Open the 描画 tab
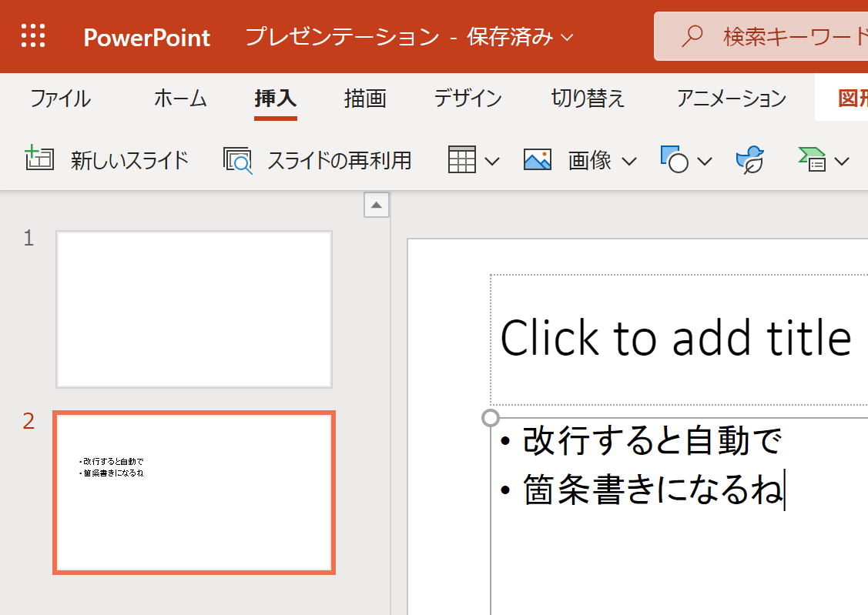This screenshot has width=868, height=615. (x=365, y=99)
